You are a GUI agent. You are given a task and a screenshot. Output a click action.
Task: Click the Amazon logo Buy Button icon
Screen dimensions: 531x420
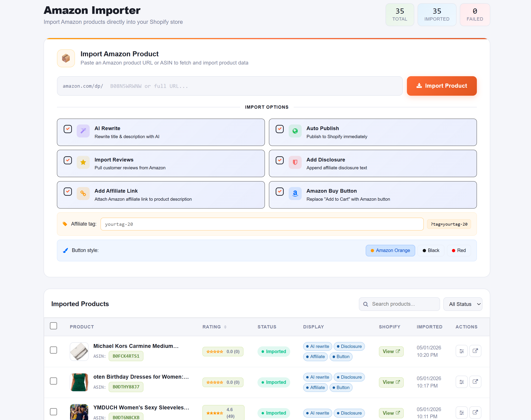point(295,193)
